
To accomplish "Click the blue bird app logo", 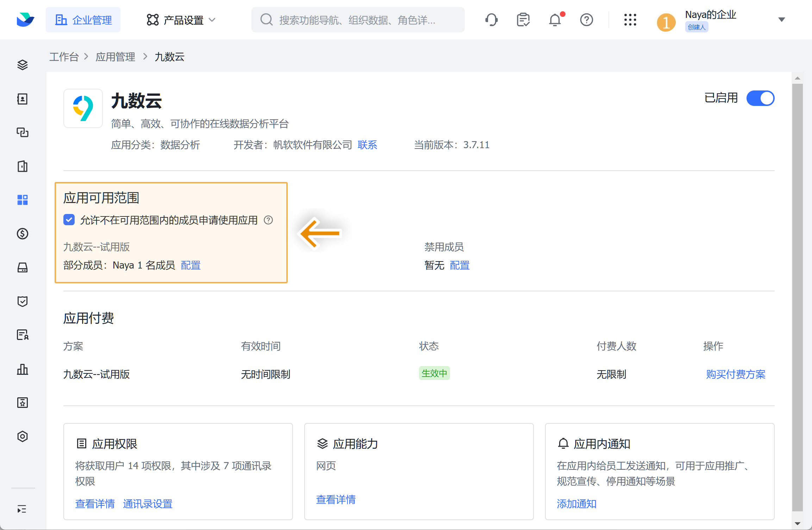I will (25, 20).
